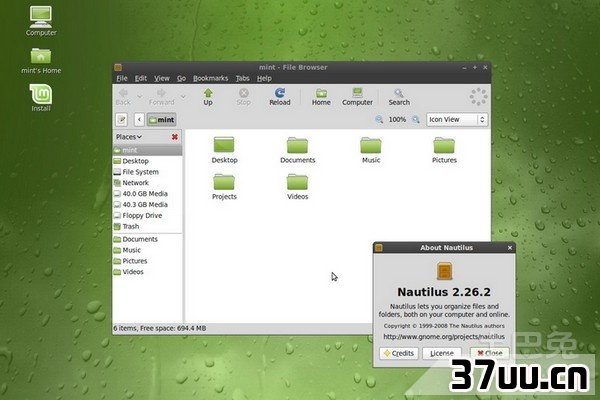The image size is (600, 400).
Task: Select Network in Places sidebar
Action: pos(147,183)
